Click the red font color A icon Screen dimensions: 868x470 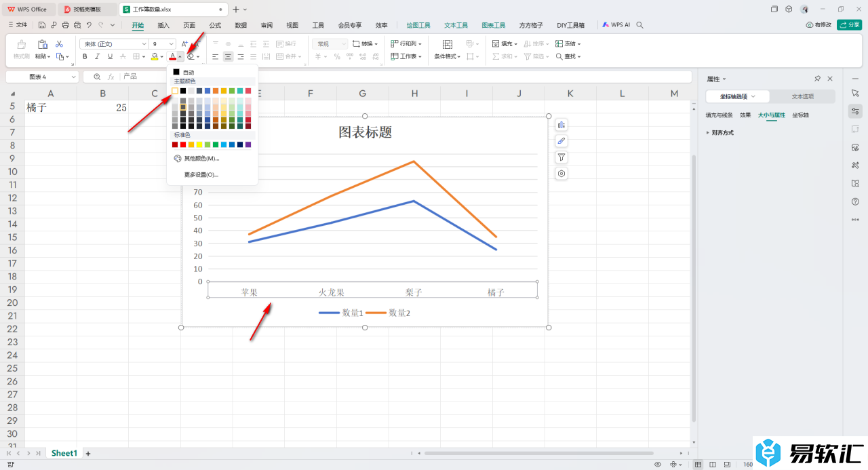[x=172, y=56]
